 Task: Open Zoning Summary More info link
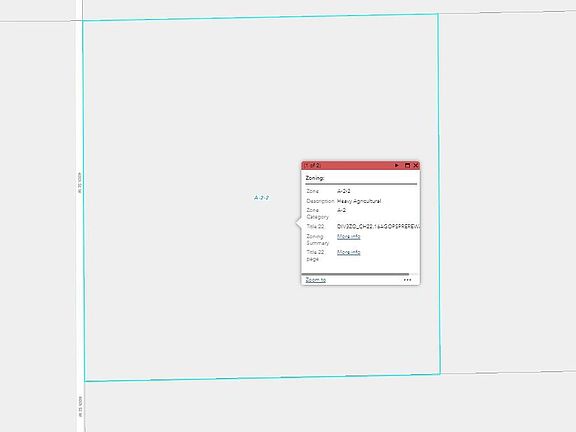coord(349,237)
